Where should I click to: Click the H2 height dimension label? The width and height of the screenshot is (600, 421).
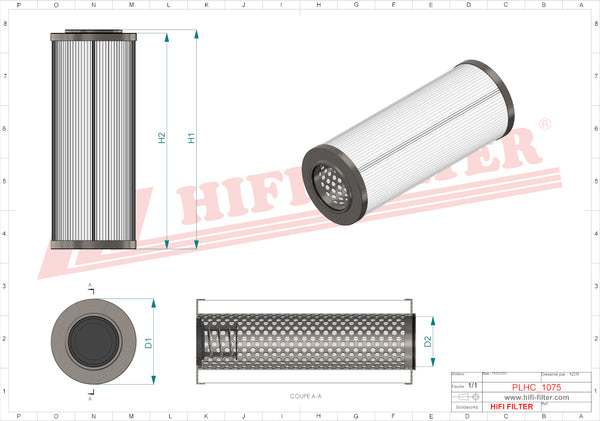[162, 139]
